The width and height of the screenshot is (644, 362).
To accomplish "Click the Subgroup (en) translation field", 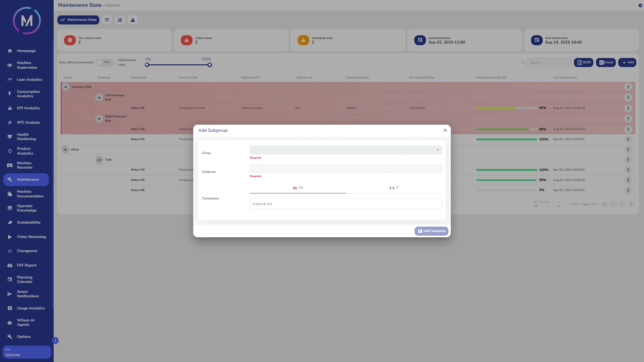I will click(345, 204).
